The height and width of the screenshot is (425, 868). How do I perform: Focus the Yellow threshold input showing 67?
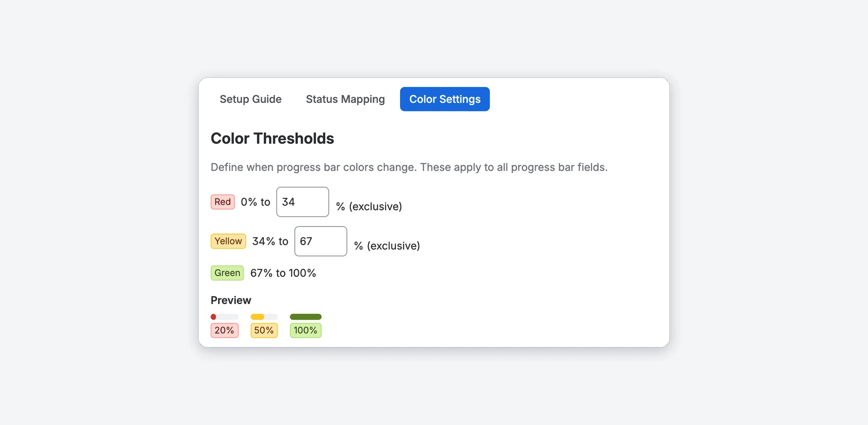[x=321, y=241]
